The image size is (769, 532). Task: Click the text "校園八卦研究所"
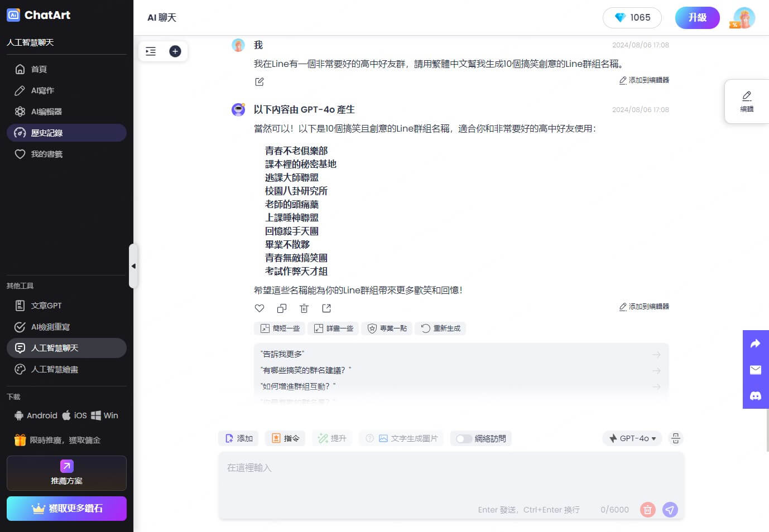click(296, 191)
